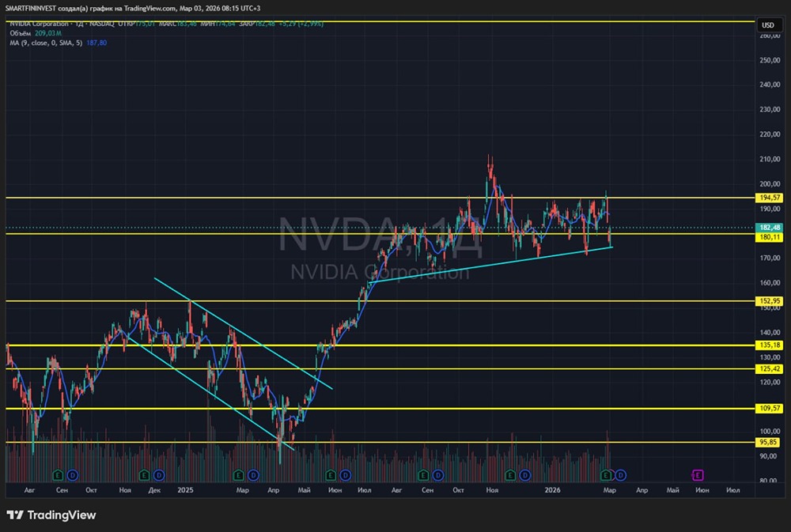The height and width of the screenshot is (532, 791).
Task: Click the TradingView logo
Action: [x=51, y=515]
